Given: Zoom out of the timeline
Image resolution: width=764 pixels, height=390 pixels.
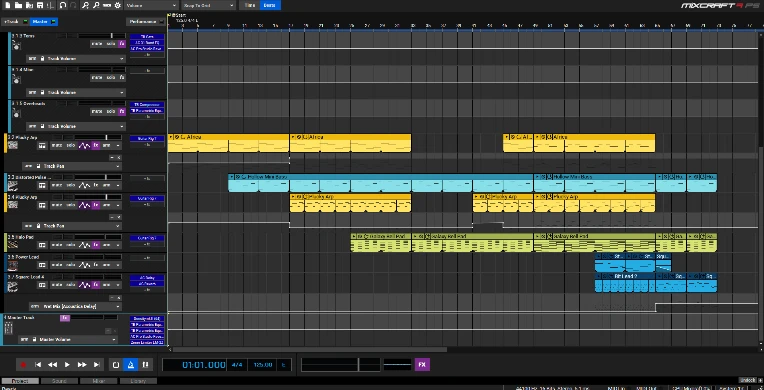Looking at the screenshot, I should coord(96,5).
